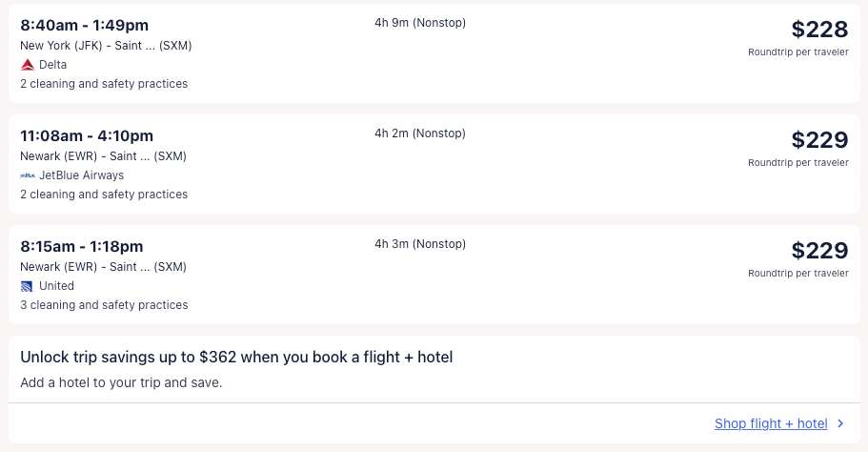Select the 8:40am - 1:49pm Delta flight
868x452 pixels.
(85, 25)
